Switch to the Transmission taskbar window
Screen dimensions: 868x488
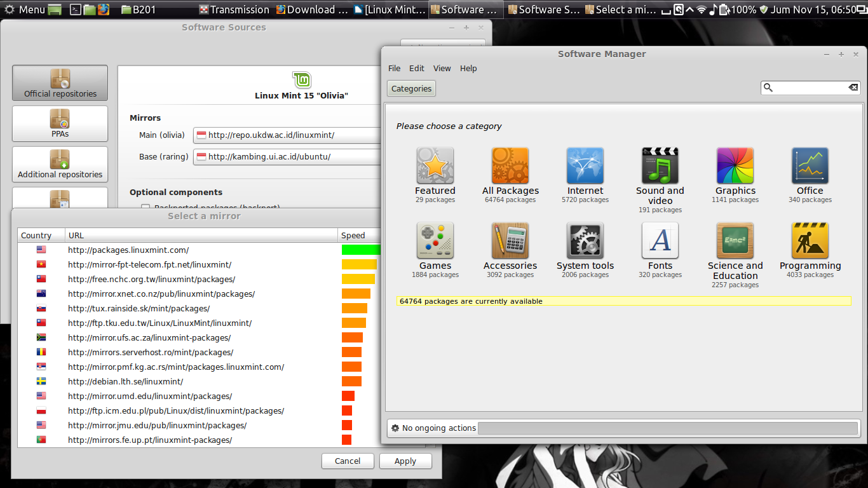pos(234,10)
